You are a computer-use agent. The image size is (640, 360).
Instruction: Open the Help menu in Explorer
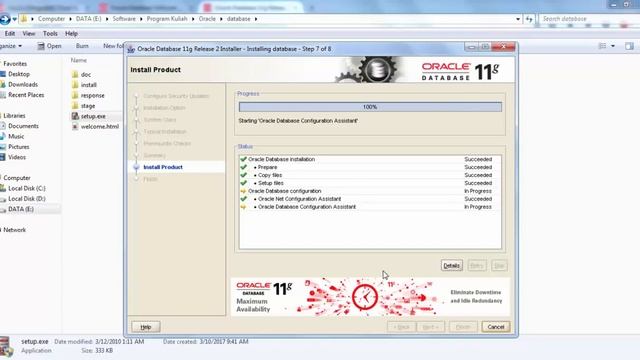(x=71, y=33)
